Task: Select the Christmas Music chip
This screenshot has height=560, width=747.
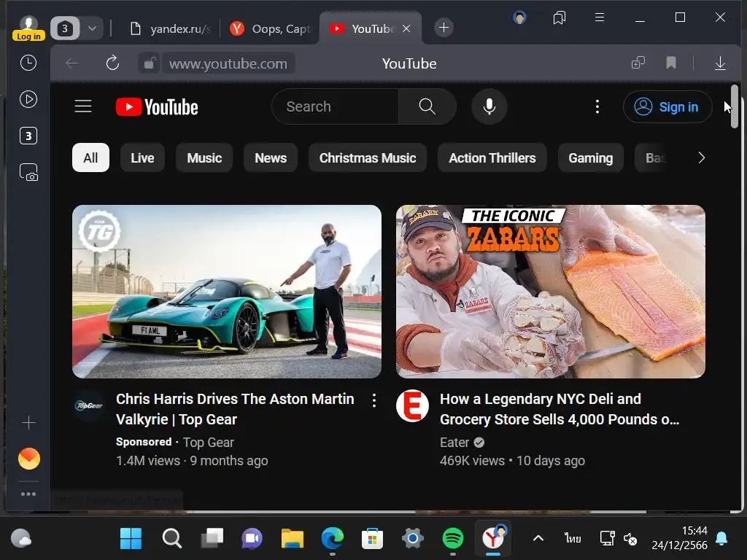Action: (368, 157)
